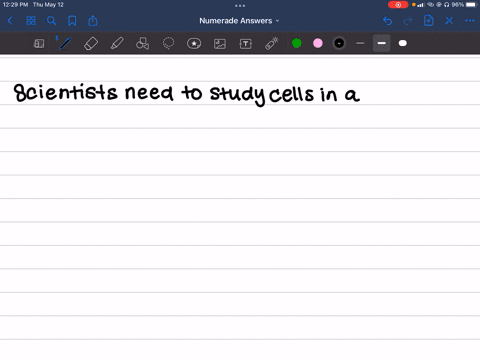The image size is (480, 360).
Task: Toggle the zoom window tool
Action: tap(39, 43)
